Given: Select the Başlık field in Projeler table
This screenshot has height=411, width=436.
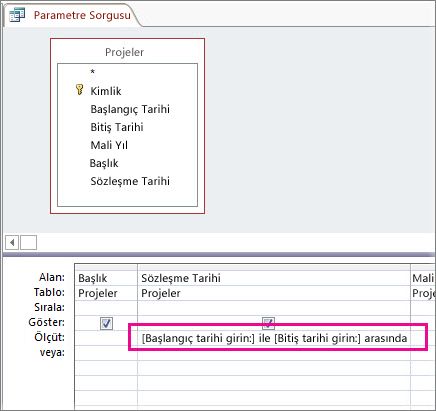Looking at the screenshot, I should (x=104, y=163).
